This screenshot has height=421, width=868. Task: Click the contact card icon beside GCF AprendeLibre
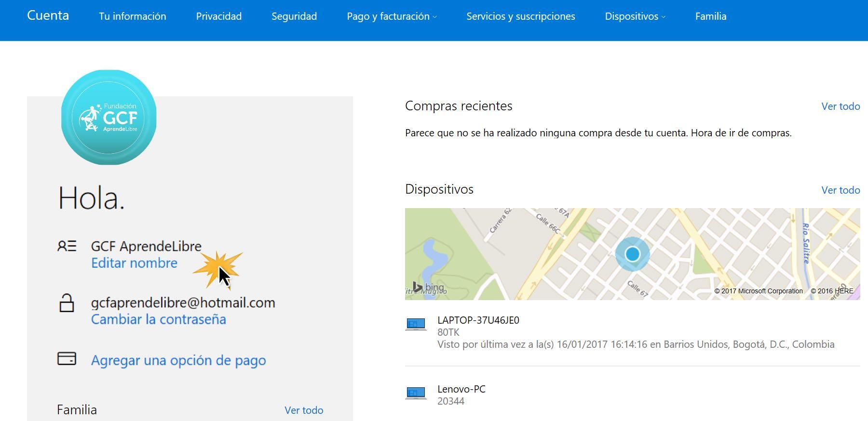coord(67,246)
